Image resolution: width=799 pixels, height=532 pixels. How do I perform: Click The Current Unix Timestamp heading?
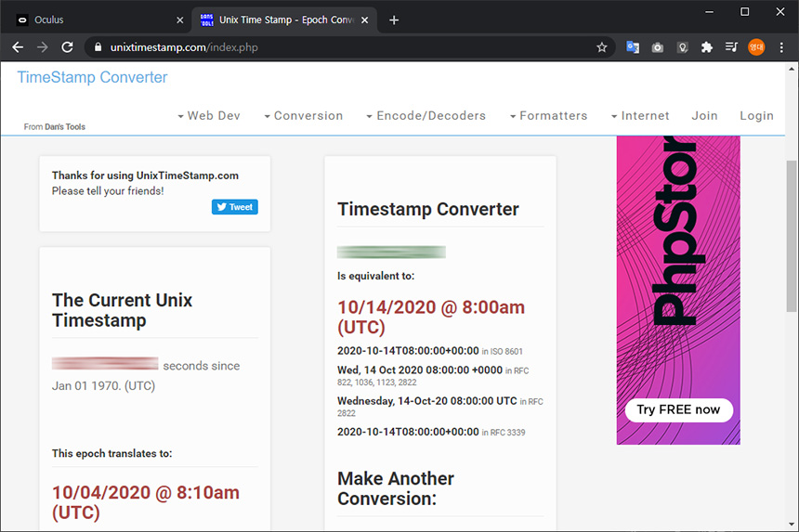[123, 310]
